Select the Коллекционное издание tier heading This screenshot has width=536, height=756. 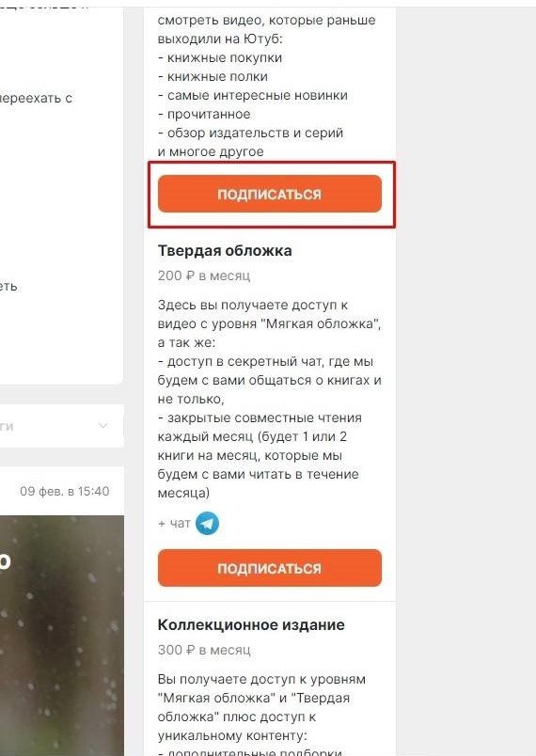pos(251,625)
